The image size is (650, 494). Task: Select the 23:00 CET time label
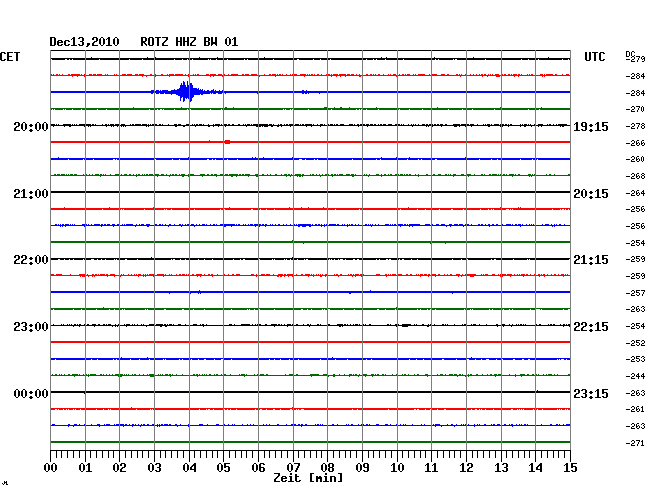coord(31,327)
